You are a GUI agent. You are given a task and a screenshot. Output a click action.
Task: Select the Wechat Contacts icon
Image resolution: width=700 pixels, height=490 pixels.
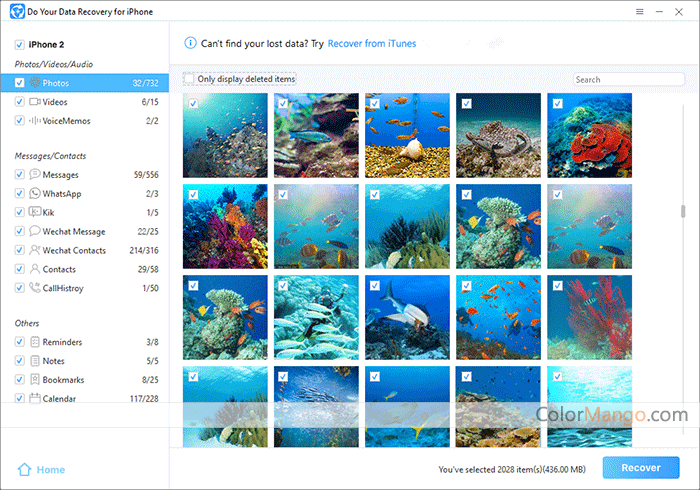click(x=35, y=250)
